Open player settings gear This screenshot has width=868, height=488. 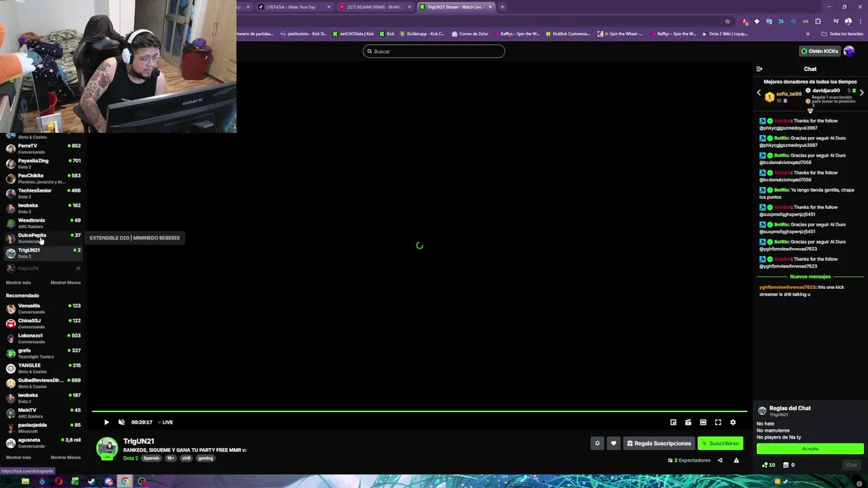tap(733, 422)
